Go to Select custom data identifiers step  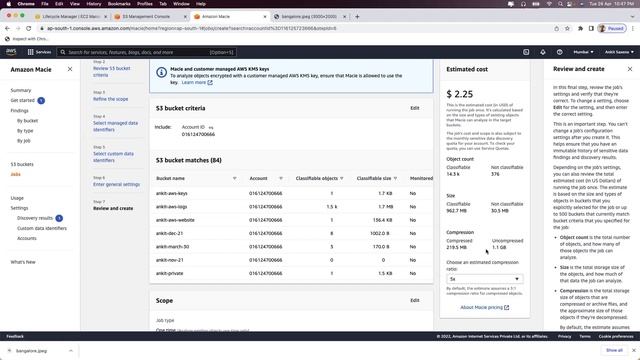coord(113,157)
